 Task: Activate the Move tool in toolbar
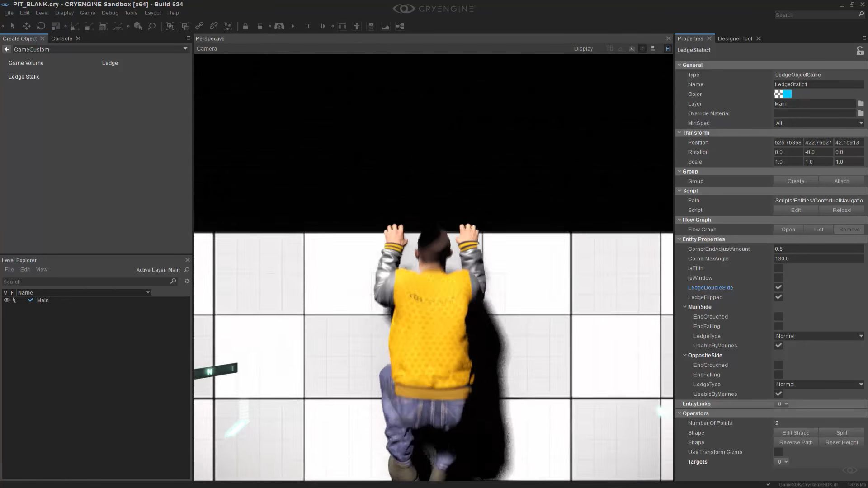coord(27,26)
